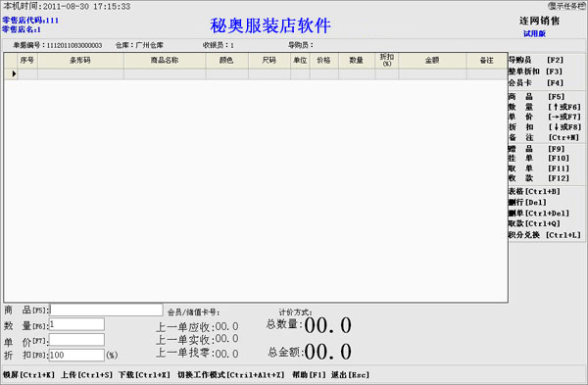Focus the 数量 [F6] quantity input field

pyautogui.click(x=76, y=324)
